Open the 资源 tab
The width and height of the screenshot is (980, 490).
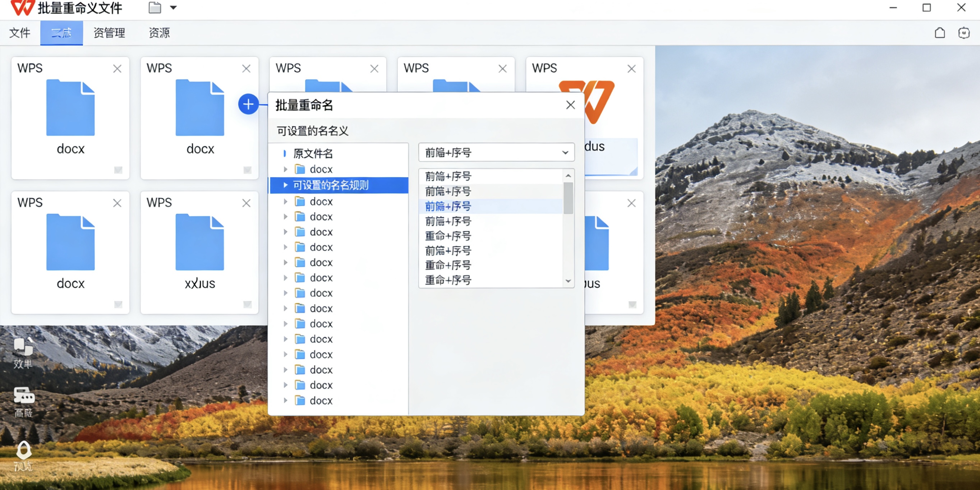point(160,33)
